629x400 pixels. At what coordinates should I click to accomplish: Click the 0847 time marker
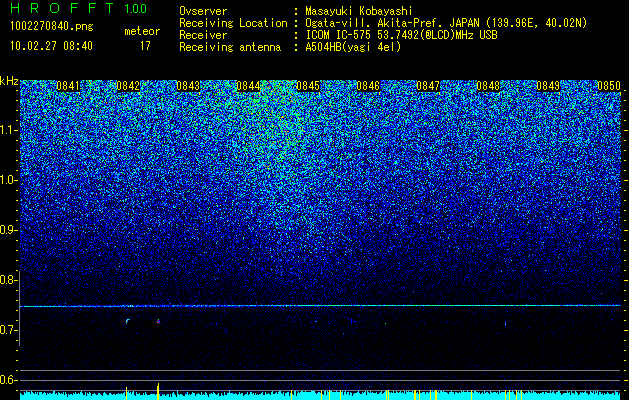pyautogui.click(x=428, y=86)
